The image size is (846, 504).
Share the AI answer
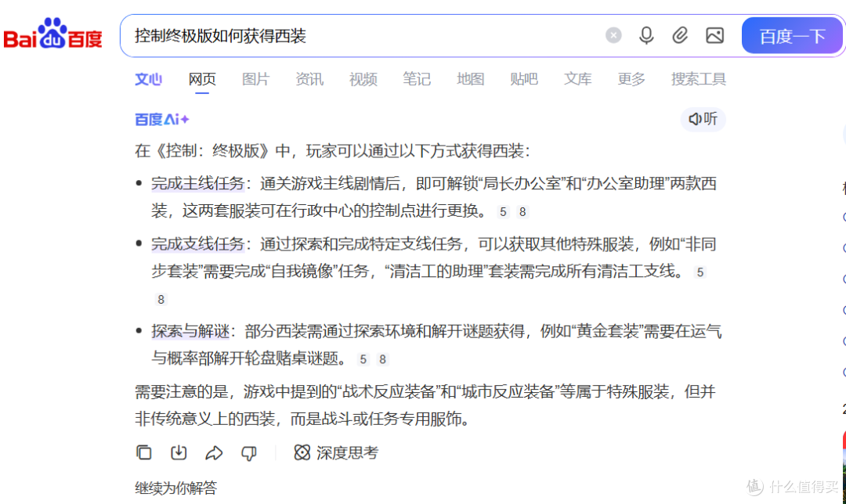pyautogui.click(x=214, y=453)
